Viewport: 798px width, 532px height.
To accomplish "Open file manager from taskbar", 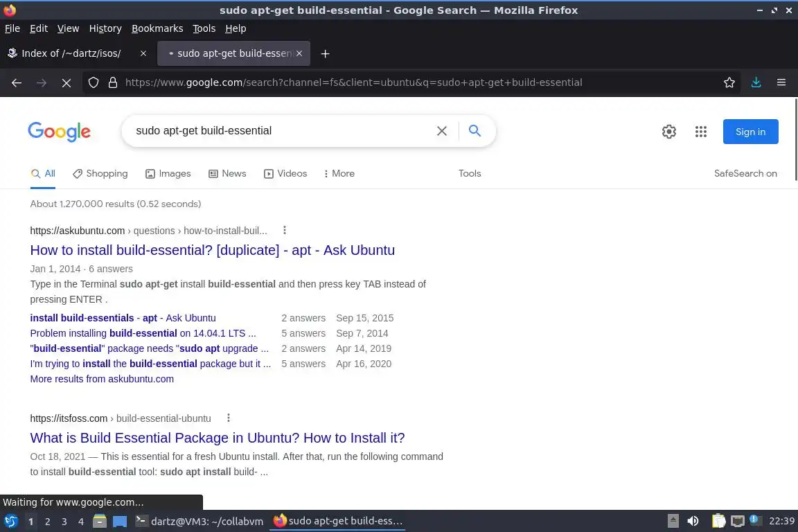I will (100, 522).
